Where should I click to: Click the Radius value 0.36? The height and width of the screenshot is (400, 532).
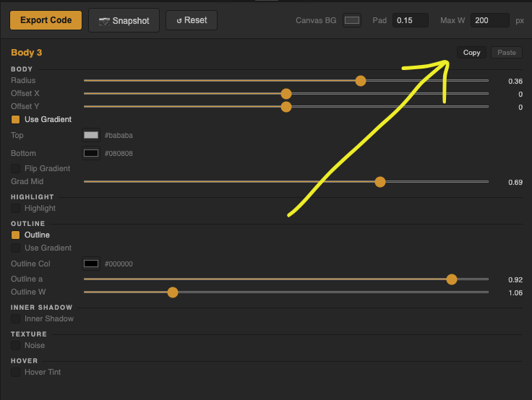515,82
